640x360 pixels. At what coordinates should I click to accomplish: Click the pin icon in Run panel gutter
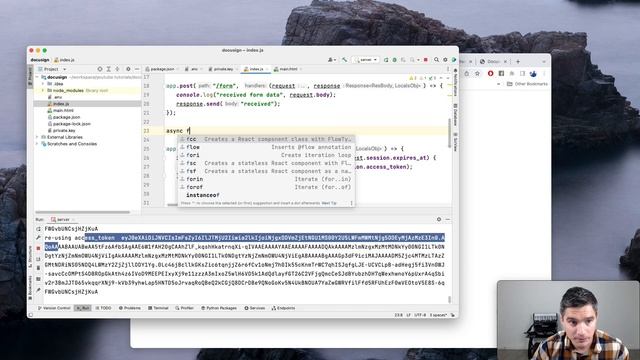tap(38, 290)
